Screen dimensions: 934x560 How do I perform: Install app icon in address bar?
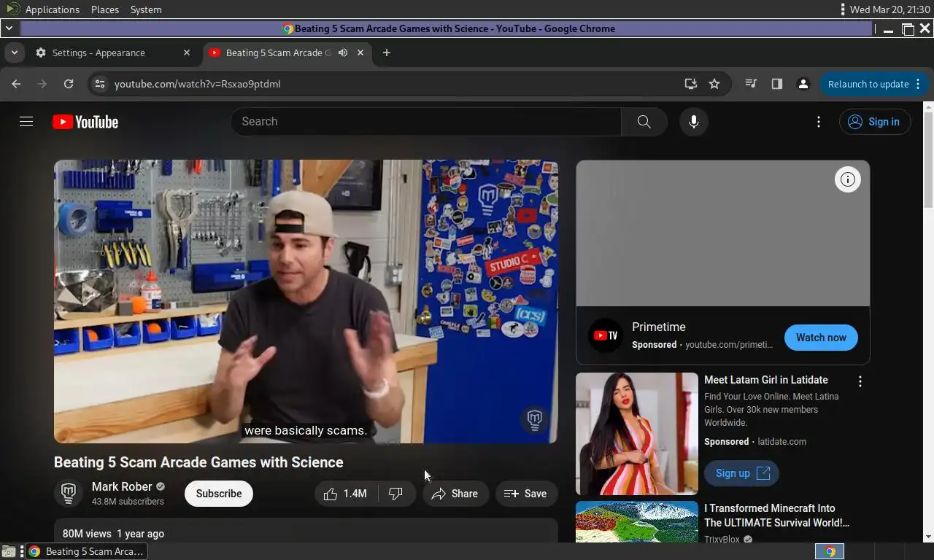(690, 84)
